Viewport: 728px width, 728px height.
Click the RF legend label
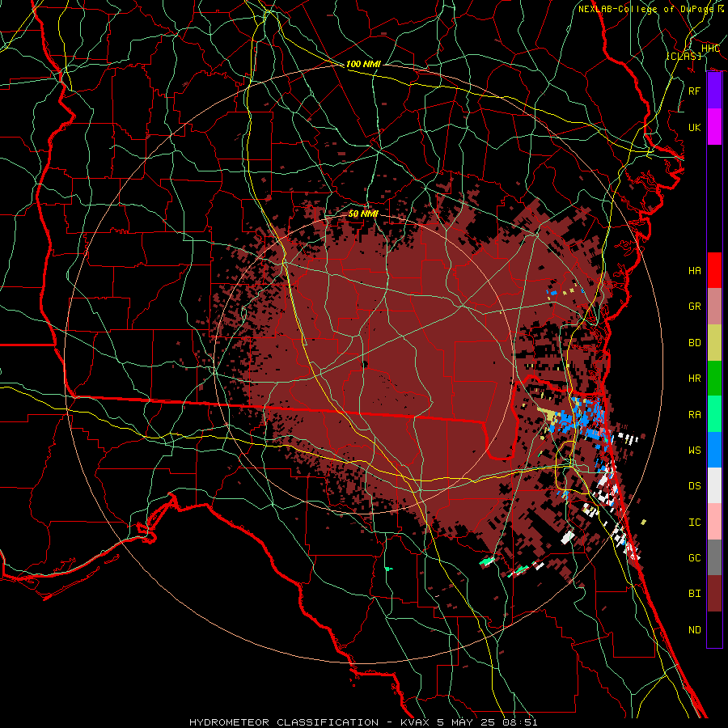coord(695,91)
